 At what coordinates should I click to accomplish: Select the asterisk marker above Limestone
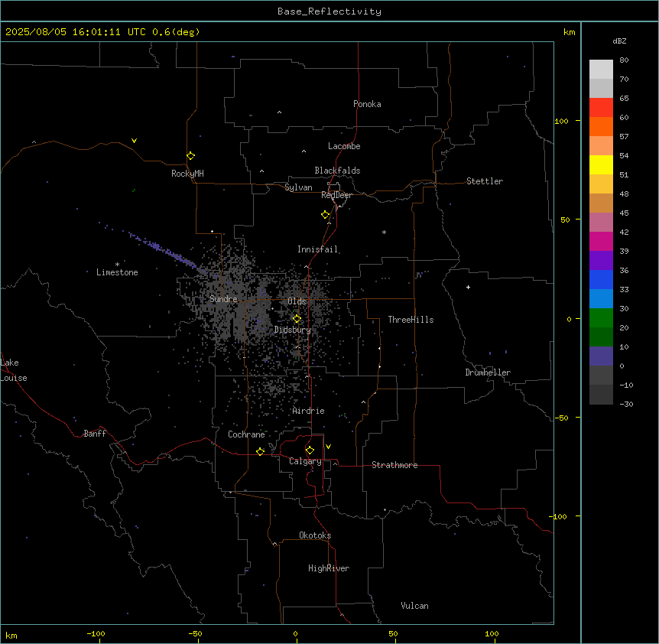(x=117, y=265)
